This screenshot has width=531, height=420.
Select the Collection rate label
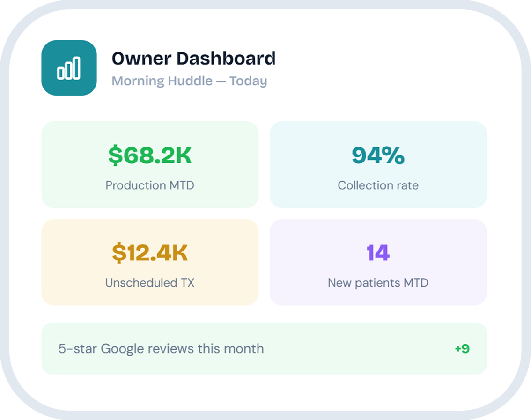pos(378,185)
